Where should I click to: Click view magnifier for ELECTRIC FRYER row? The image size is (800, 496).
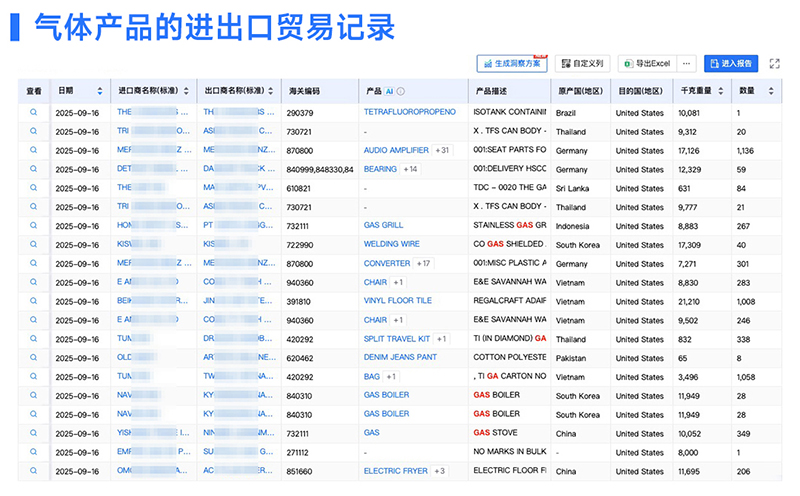(x=34, y=471)
